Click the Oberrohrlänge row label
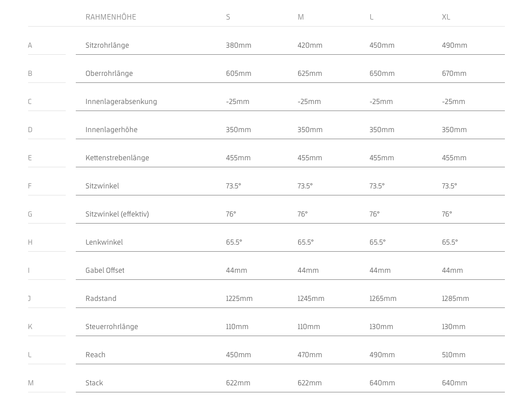532x416 pixels. pyautogui.click(x=109, y=73)
